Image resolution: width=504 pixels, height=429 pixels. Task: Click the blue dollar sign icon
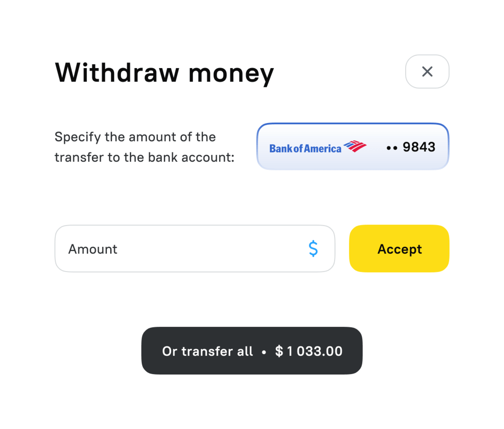click(313, 249)
